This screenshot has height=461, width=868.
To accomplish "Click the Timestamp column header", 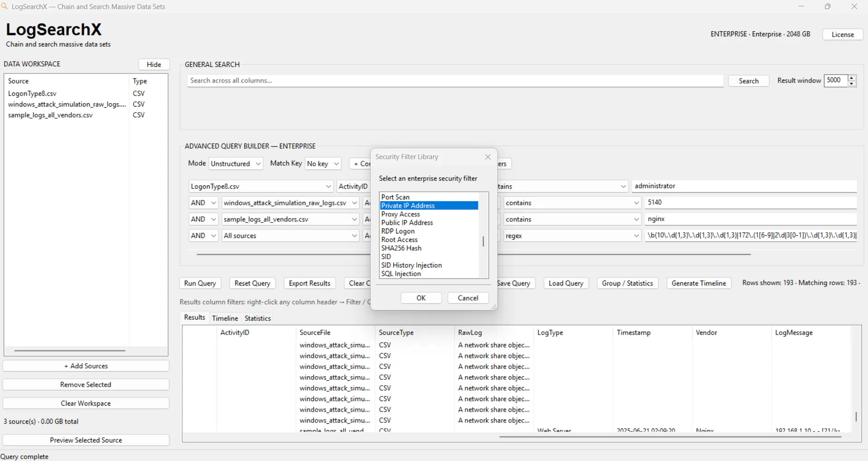I will pyautogui.click(x=652, y=333).
